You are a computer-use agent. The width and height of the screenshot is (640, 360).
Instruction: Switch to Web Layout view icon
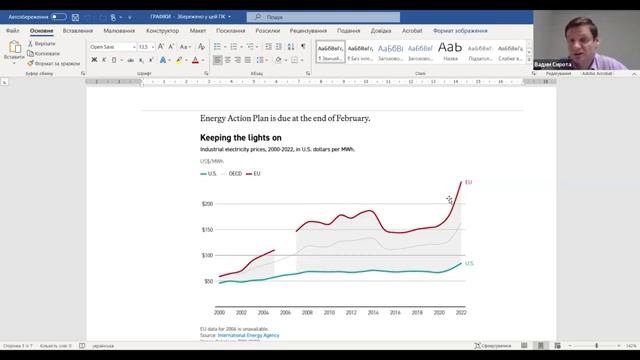[558, 346]
